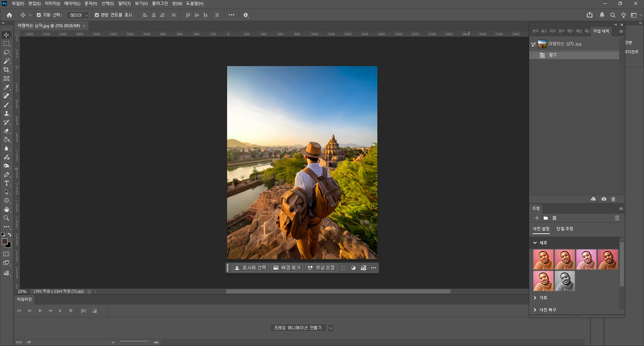The height and width of the screenshot is (346, 644).
Task: Switch to the 단일 조정 tab
Action: (565, 229)
